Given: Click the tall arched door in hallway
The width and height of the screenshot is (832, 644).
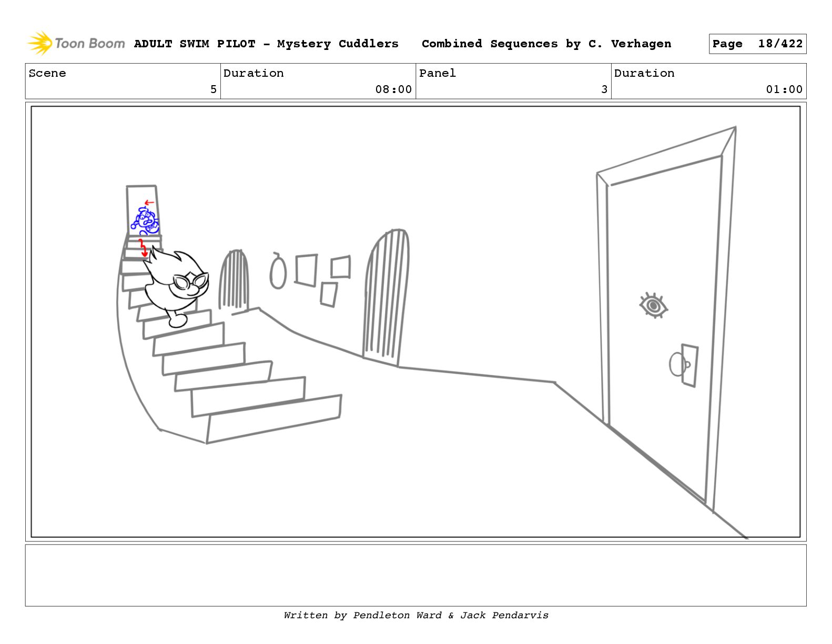Looking at the screenshot, I should [386, 298].
